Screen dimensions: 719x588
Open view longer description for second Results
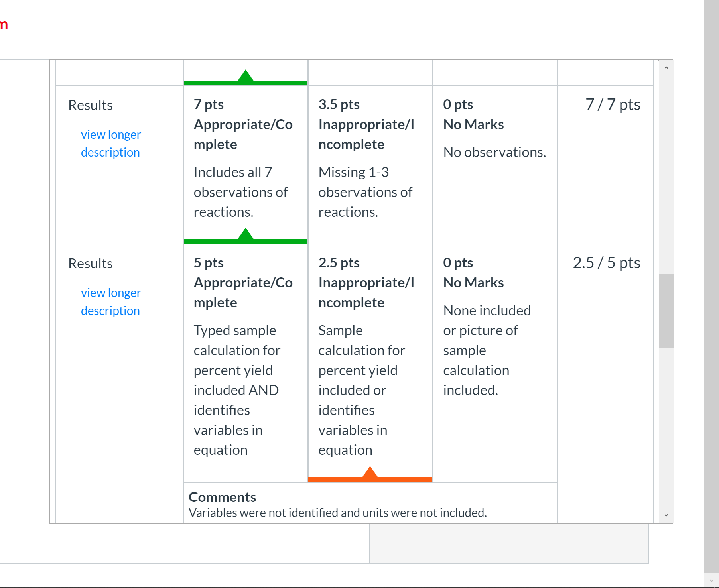[x=110, y=302]
